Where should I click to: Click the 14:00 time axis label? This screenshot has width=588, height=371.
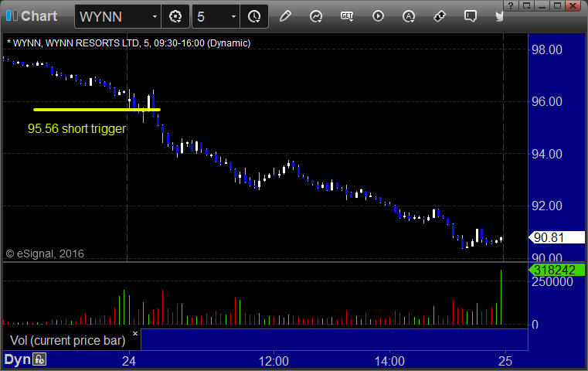coord(389,361)
